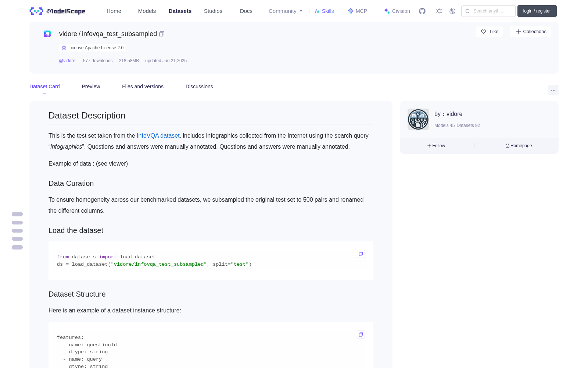Copy the features structure code block
This screenshot has height=368, width=588.
361,335
